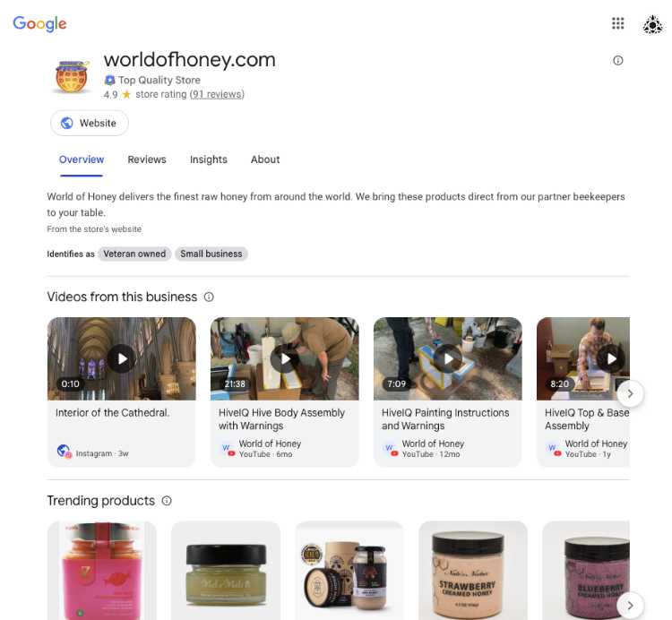
Task: Show next videos with carousel arrow
Action: click(x=630, y=393)
